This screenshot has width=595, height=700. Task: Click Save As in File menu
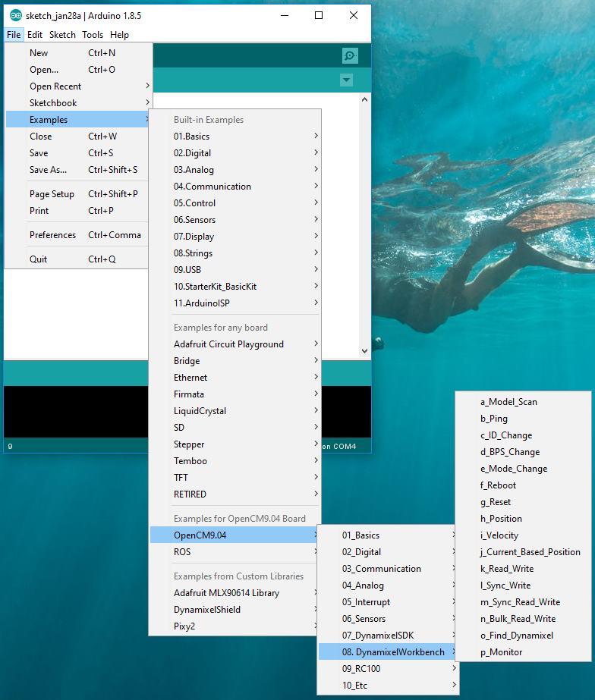pyautogui.click(x=48, y=170)
